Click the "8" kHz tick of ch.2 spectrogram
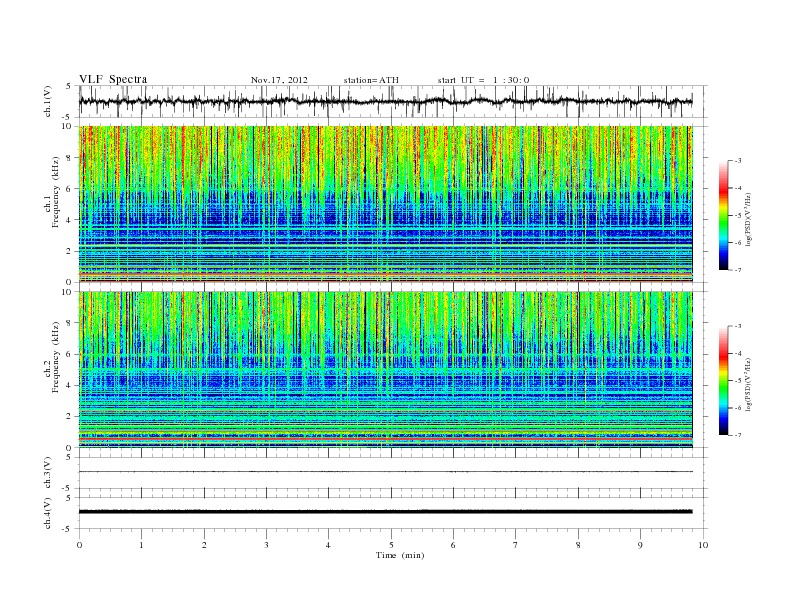 tap(70, 323)
